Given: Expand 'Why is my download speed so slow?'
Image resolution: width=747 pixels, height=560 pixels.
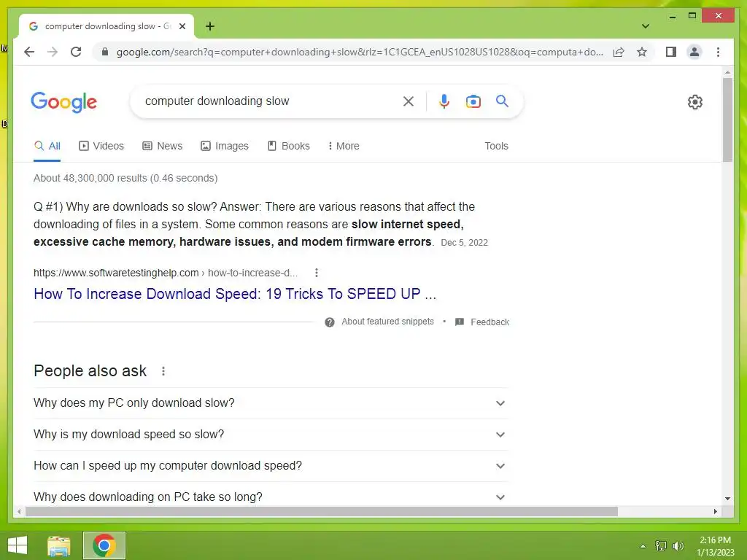Looking at the screenshot, I should point(271,435).
